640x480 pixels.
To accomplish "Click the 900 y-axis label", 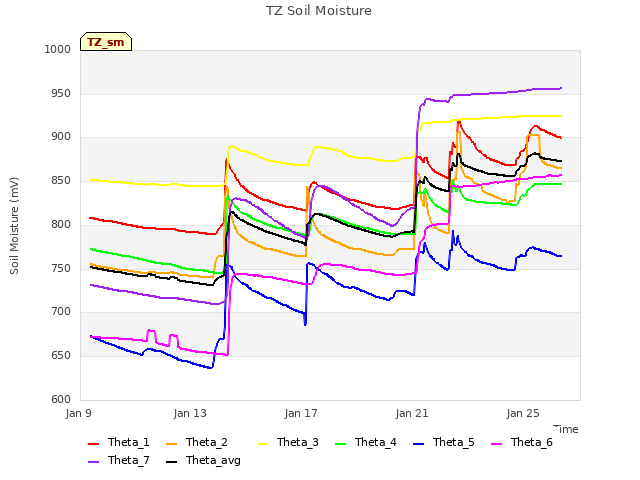I will pyautogui.click(x=61, y=137).
